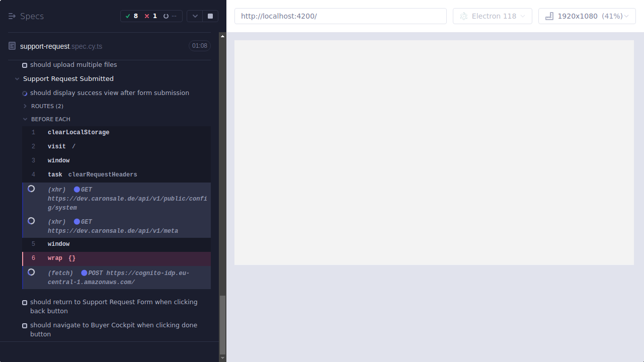Click the spec file document icon
This screenshot has height=362, width=644.
(x=12, y=45)
